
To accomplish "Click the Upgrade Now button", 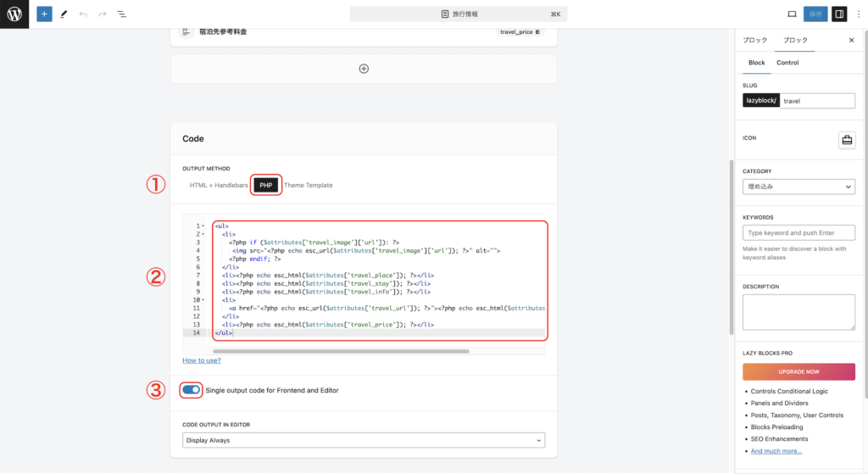I will pos(798,371).
